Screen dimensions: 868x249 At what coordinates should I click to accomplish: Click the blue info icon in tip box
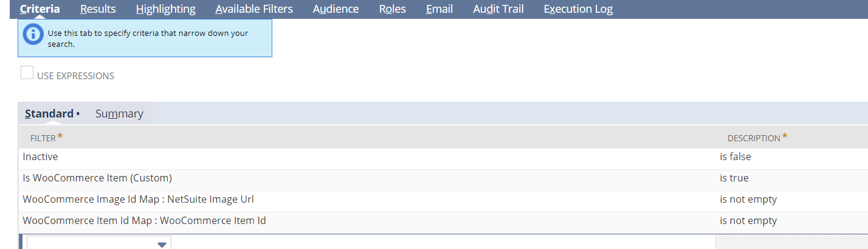point(33,35)
